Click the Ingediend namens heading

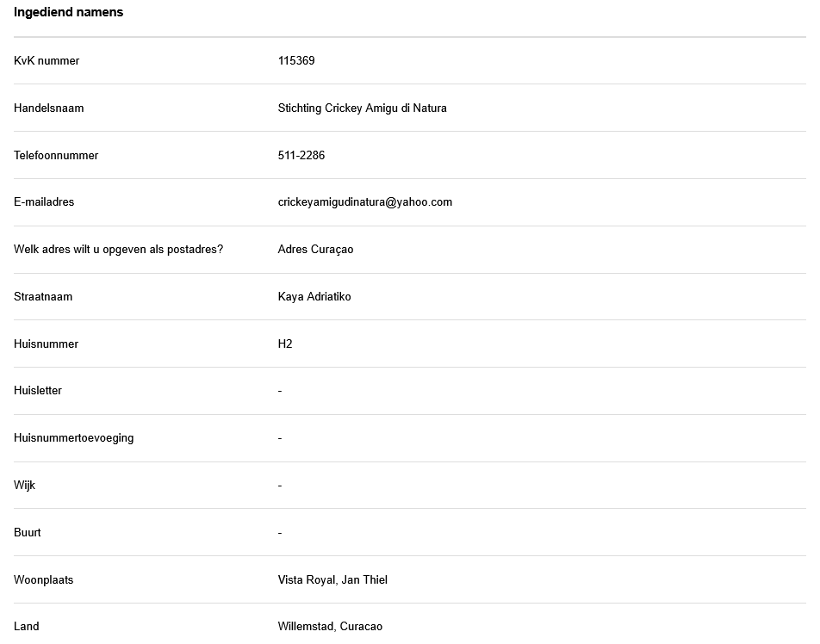tap(68, 12)
